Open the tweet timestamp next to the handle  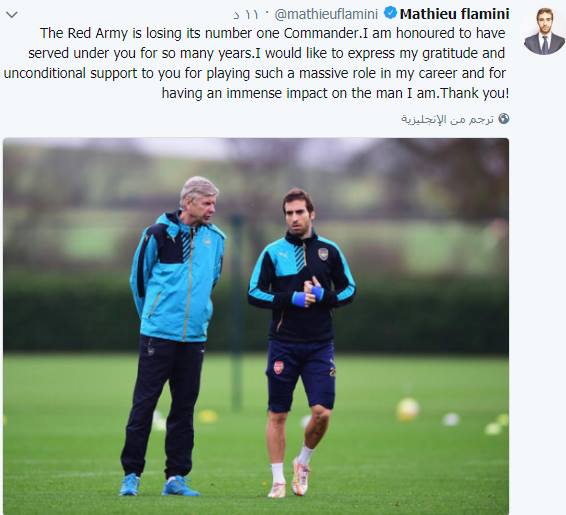point(245,15)
